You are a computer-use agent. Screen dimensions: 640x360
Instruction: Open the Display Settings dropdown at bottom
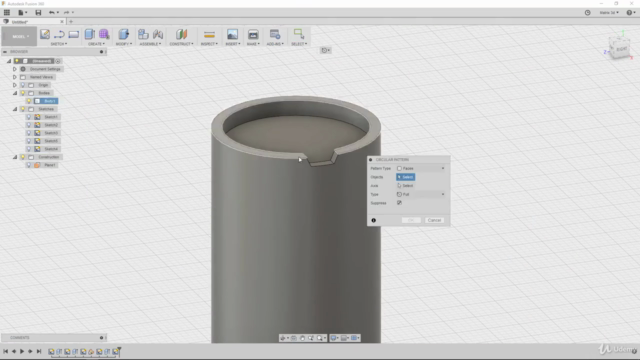[335, 338]
